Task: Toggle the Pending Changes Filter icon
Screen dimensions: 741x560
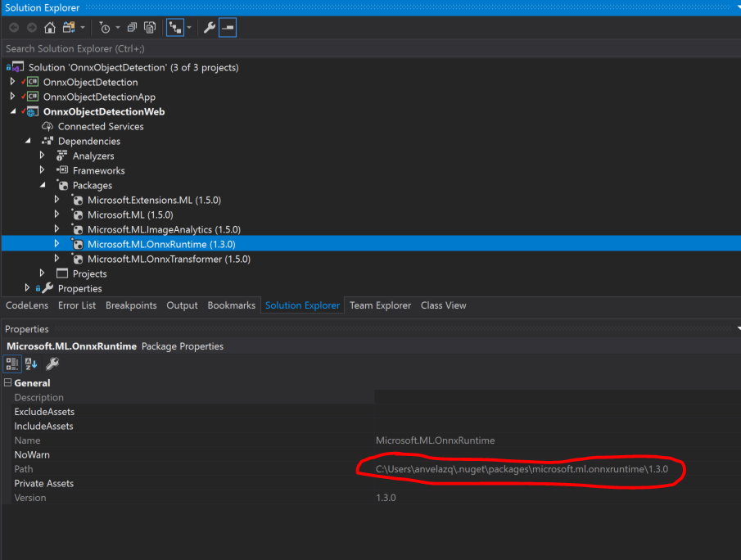Action: click(105, 27)
